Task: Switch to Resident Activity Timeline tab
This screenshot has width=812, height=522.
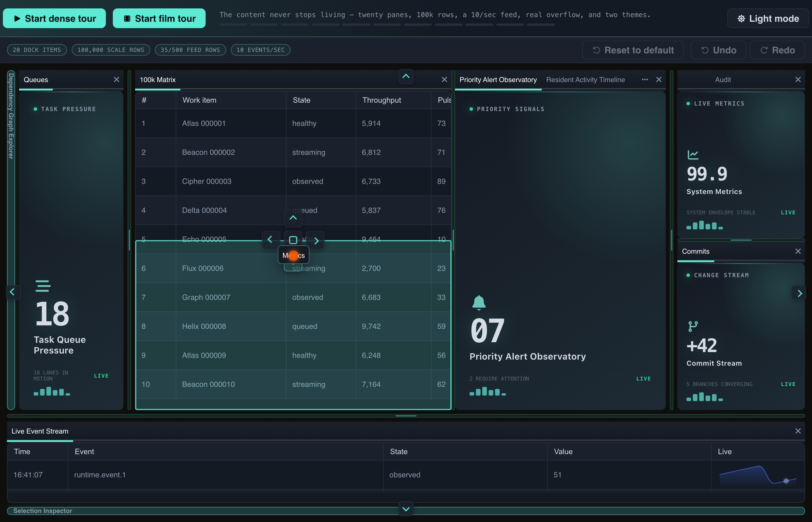Action: (x=585, y=80)
